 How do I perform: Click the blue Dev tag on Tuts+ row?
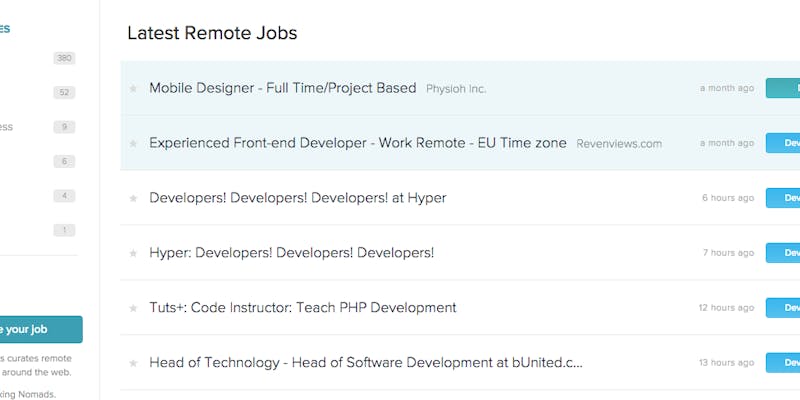pos(783,308)
